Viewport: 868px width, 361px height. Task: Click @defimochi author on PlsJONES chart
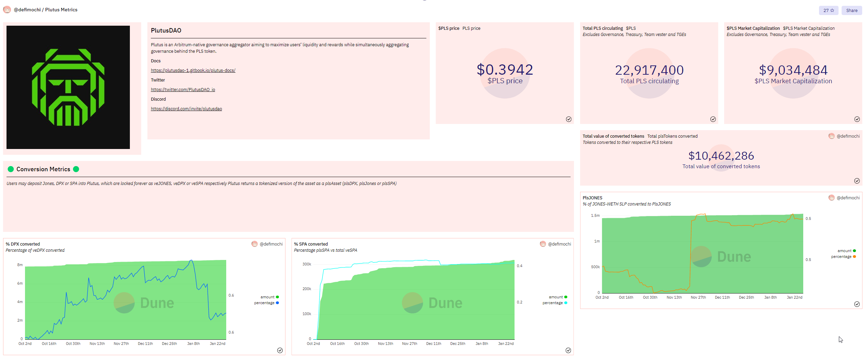[848, 198]
